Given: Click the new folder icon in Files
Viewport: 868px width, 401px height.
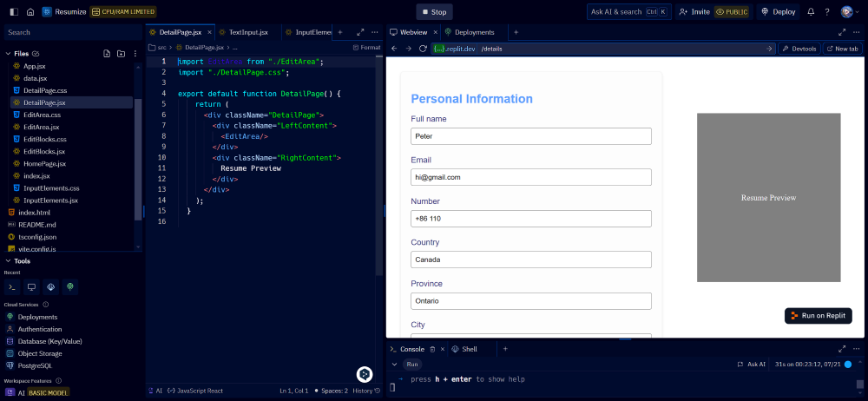Looking at the screenshot, I should click(121, 54).
